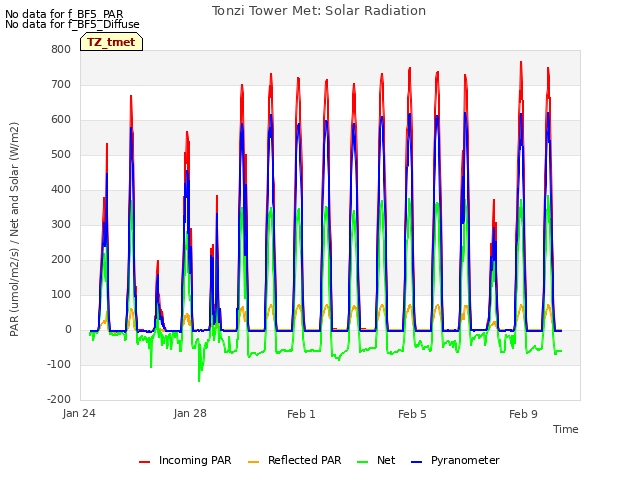Click the chart title Tonzi Tower Met: Solar Radiation
This screenshot has width=640, height=480.
click(x=319, y=11)
